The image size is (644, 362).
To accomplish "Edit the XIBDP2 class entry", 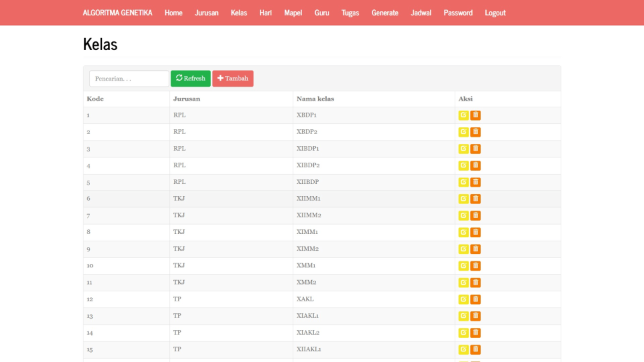I will (463, 165).
